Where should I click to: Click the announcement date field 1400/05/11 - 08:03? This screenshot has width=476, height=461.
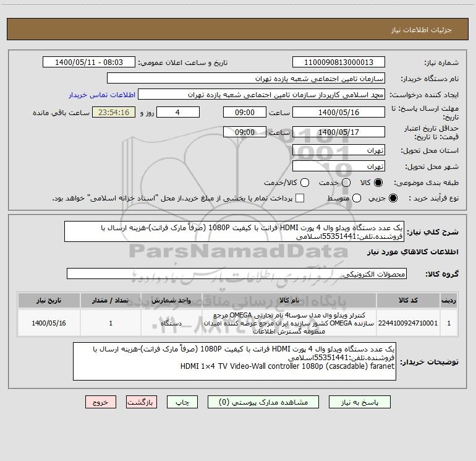tap(89, 62)
